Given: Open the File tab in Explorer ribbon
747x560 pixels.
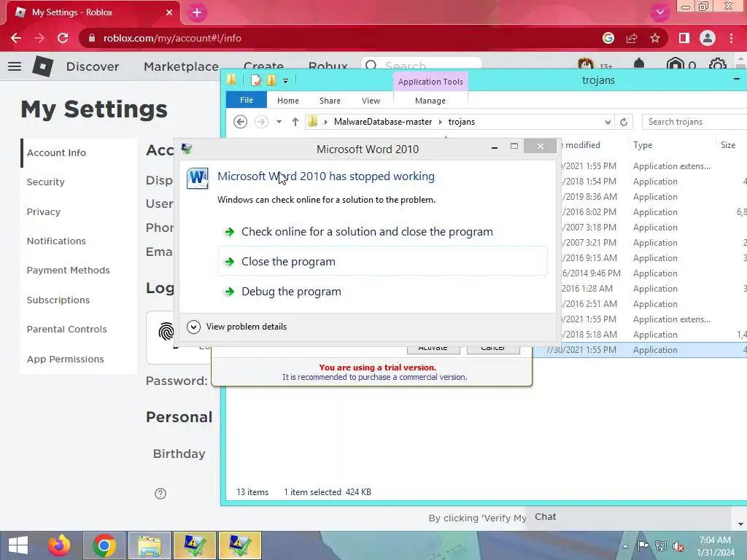Looking at the screenshot, I should pos(247,100).
